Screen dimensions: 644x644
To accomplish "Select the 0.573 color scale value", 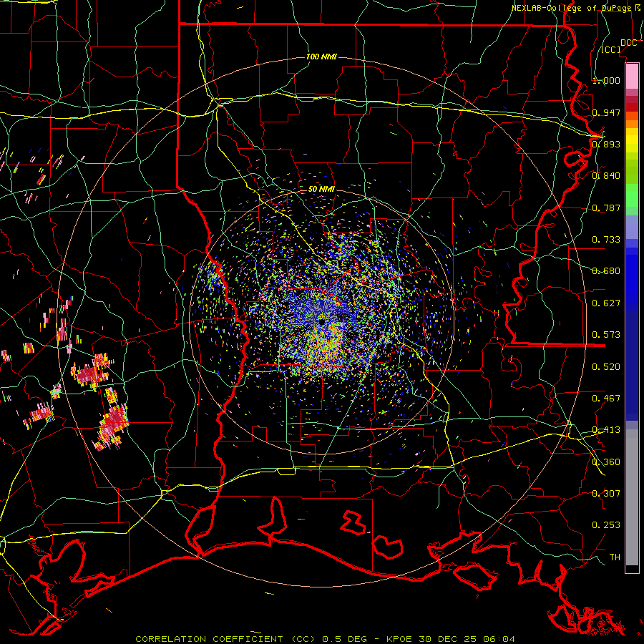I will click(x=606, y=335).
